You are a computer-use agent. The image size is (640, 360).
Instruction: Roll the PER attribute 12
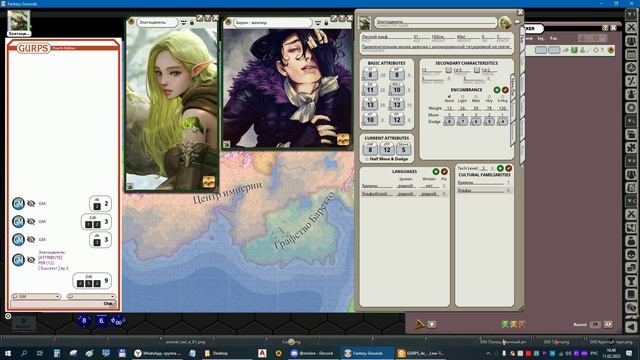(397, 104)
